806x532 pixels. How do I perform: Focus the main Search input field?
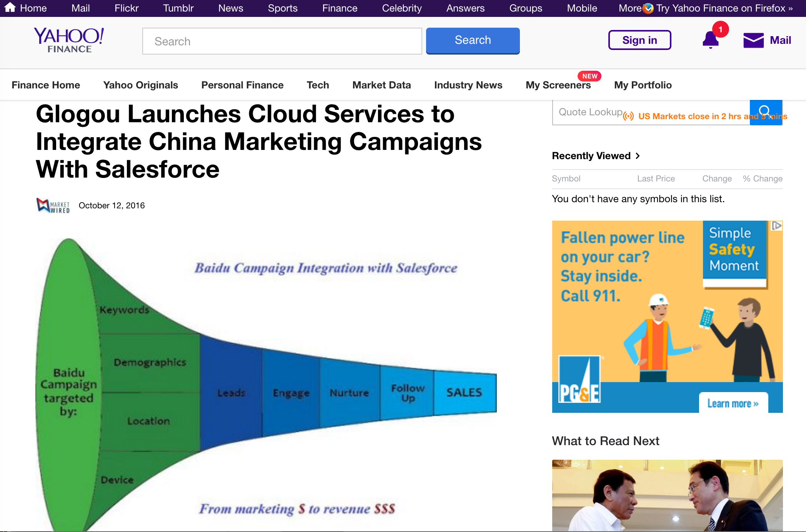point(282,41)
